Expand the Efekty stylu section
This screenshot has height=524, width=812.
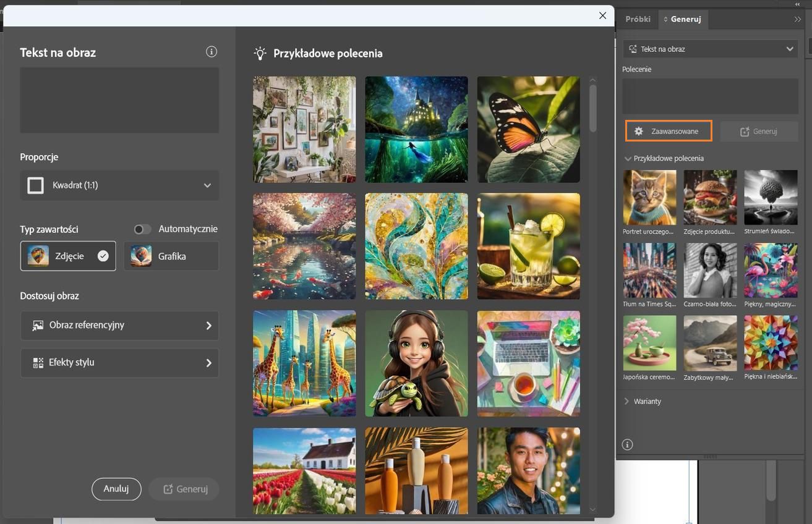(x=119, y=363)
